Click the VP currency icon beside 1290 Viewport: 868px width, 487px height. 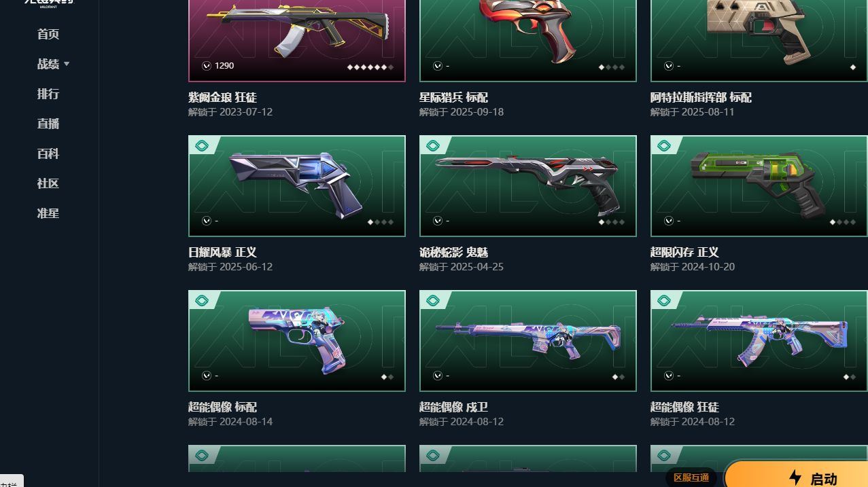tap(206, 66)
